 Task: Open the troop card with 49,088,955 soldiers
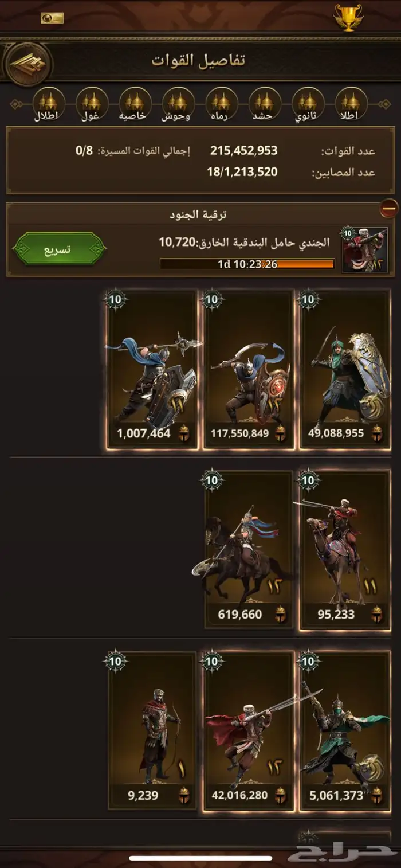[x=345, y=369]
